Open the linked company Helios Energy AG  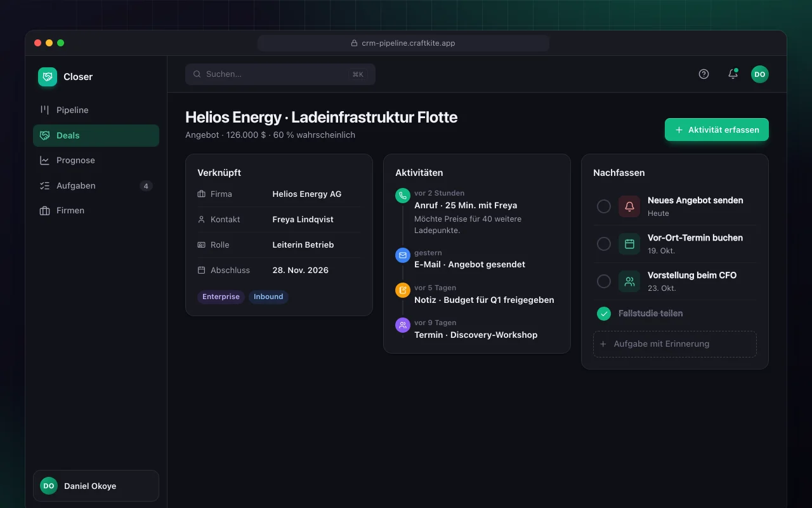click(307, 194)
